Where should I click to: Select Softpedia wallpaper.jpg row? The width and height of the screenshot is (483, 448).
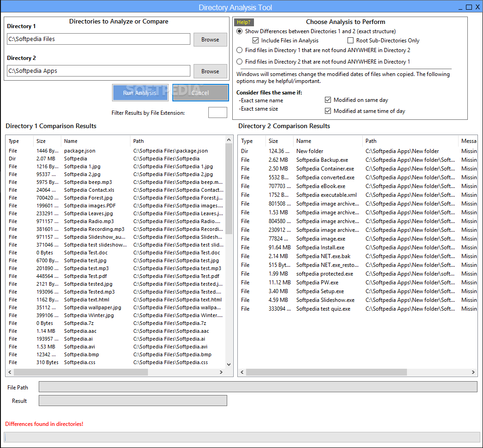point(116,307)
